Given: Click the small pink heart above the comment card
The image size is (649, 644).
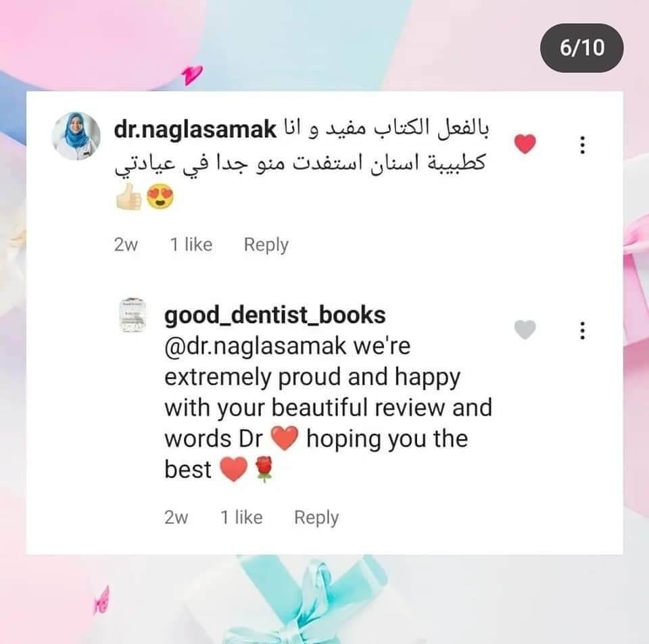Looking at the screenshot, I should 191,75.
